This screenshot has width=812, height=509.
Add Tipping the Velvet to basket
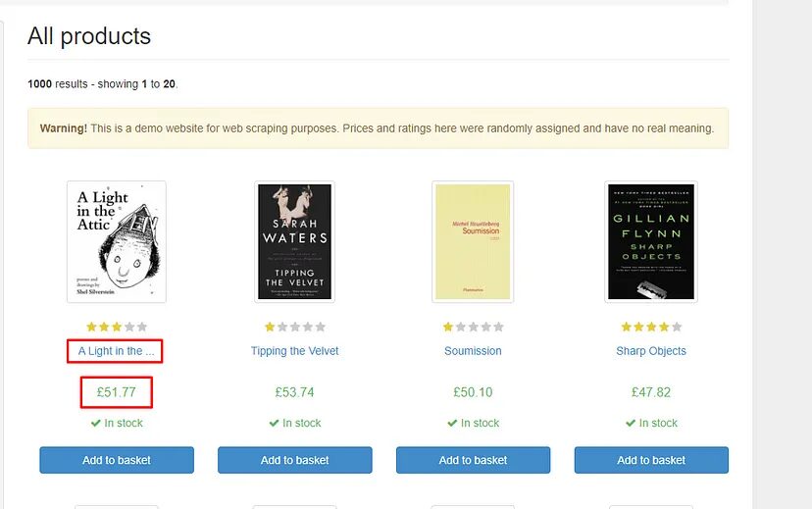294,460
